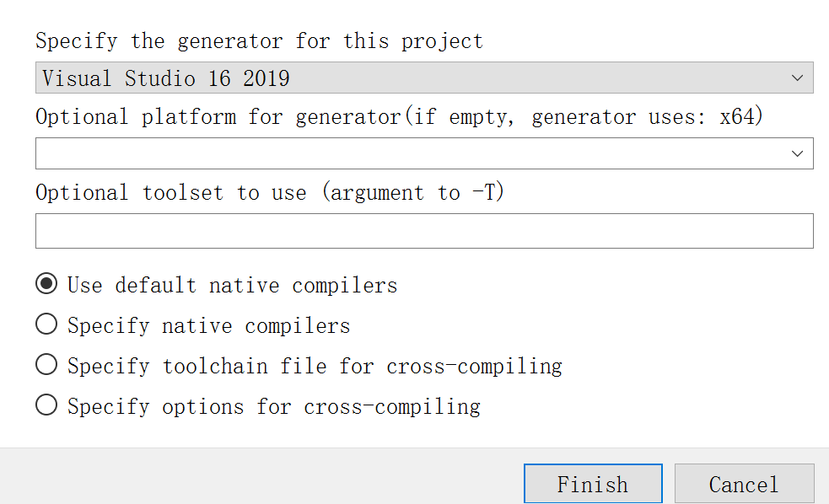Expand the platform list using its chevron arrow
This screenshot has width=829, height=504.
point(798,153)
